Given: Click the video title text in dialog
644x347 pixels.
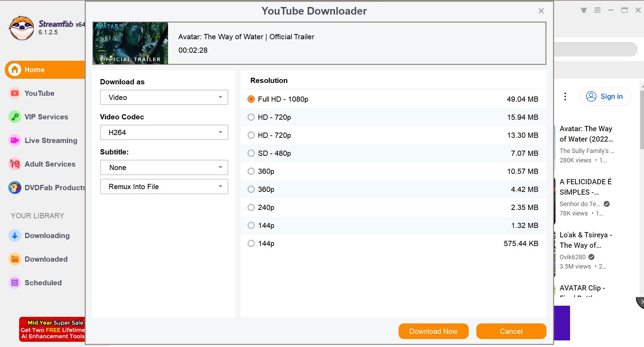Looking at the screenshot, I should tap(246, 37).
